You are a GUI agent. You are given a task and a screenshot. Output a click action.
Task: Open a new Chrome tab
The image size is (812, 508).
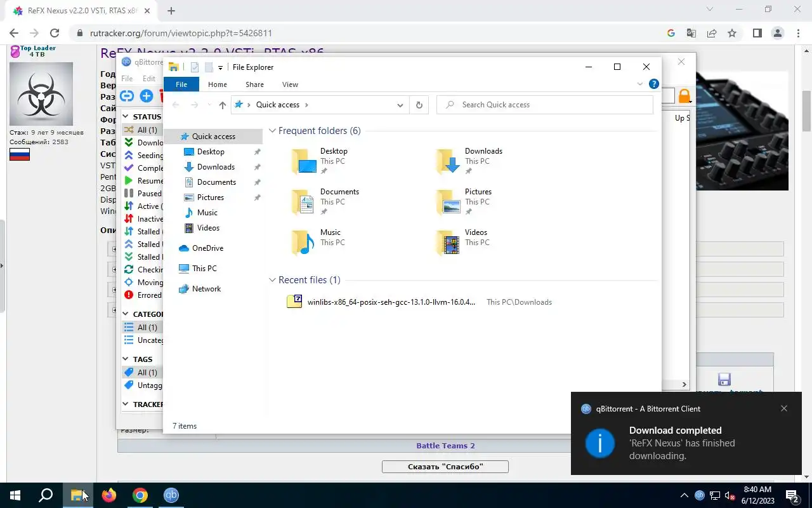(171, 11)
